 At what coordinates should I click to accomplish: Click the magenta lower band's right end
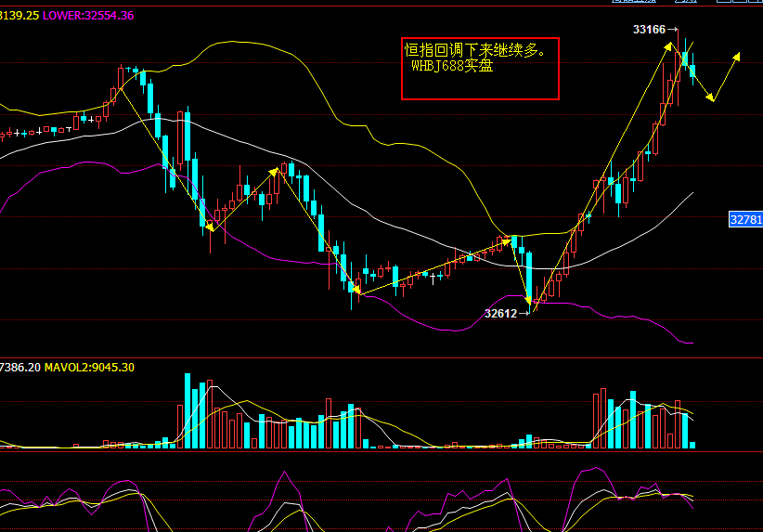pyautogui.click(x=690, y=343)
